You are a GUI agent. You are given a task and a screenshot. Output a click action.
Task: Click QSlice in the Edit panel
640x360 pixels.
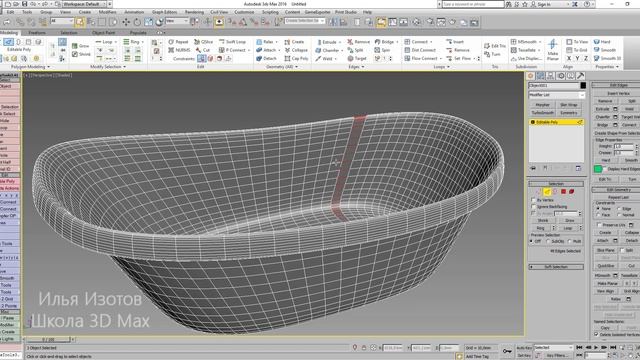click(x=204, y=42)
